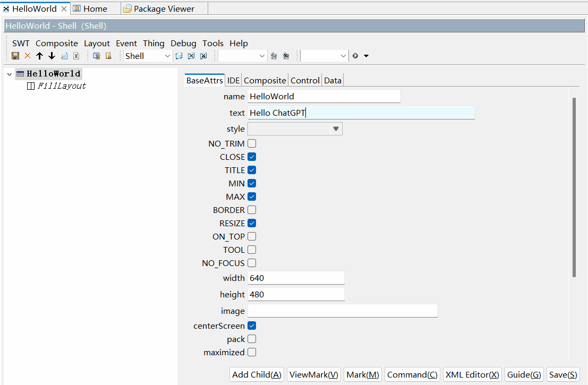Screen dimensions: 588x385
Task: Switch to the Control attributes tab
Action: pos(305,80)
